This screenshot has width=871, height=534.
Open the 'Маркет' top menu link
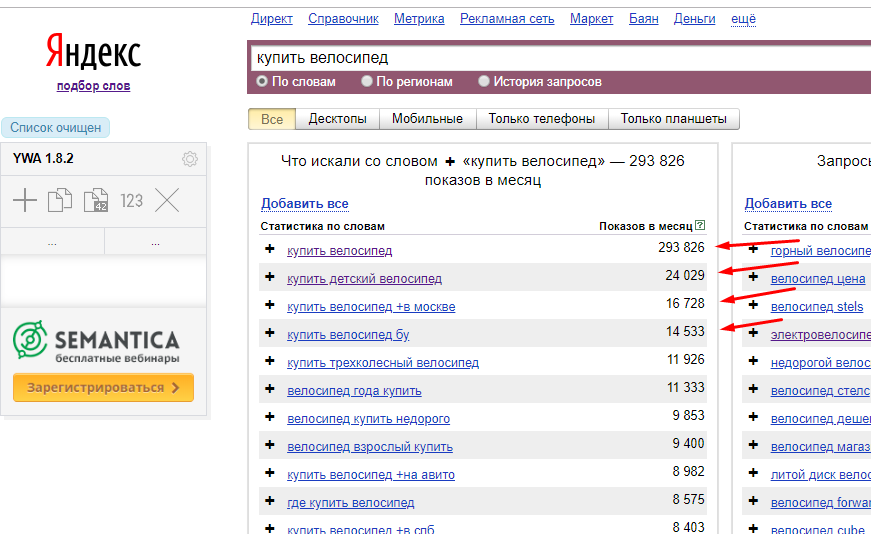(x=592, y=19)
